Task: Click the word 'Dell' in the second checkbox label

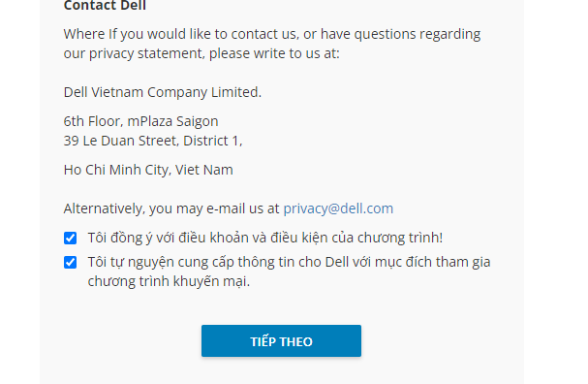Action: pos(337,262)
